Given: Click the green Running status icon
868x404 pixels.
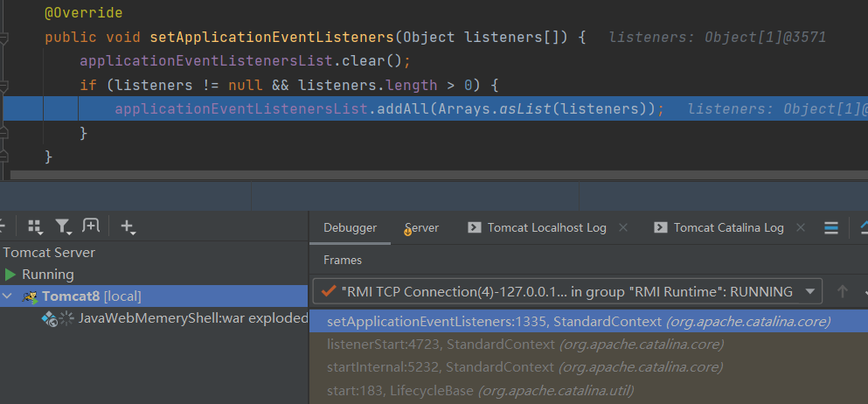Looking at the screenshot, I should click(x=10, y=275).
